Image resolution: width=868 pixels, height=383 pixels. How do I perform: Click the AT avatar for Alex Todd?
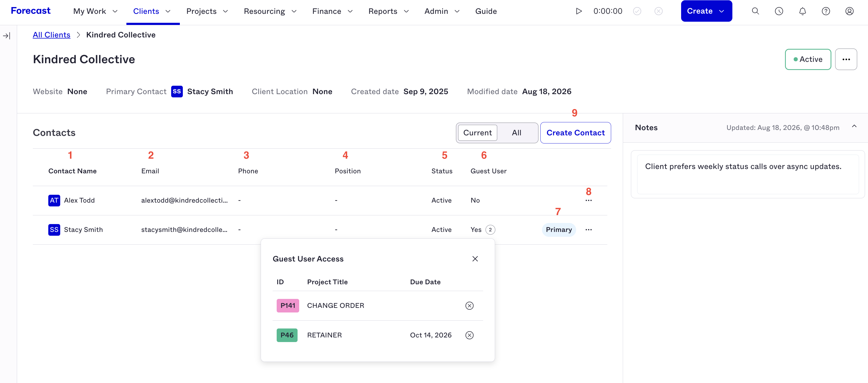pos(54,200)
